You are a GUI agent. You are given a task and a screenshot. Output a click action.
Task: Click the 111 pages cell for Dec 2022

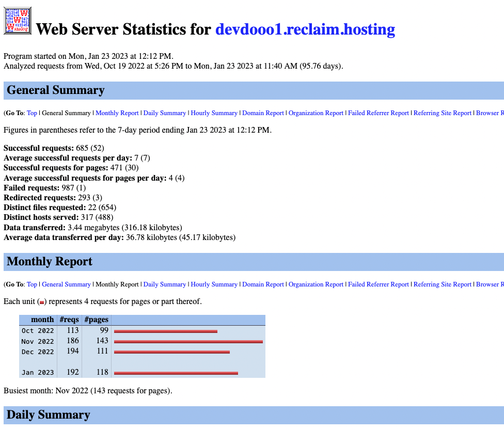[x=103, y=352]
